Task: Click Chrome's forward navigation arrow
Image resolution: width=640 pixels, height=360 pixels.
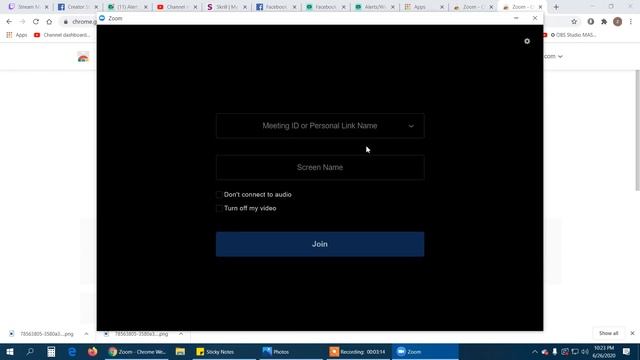Action: click(22, 22)
